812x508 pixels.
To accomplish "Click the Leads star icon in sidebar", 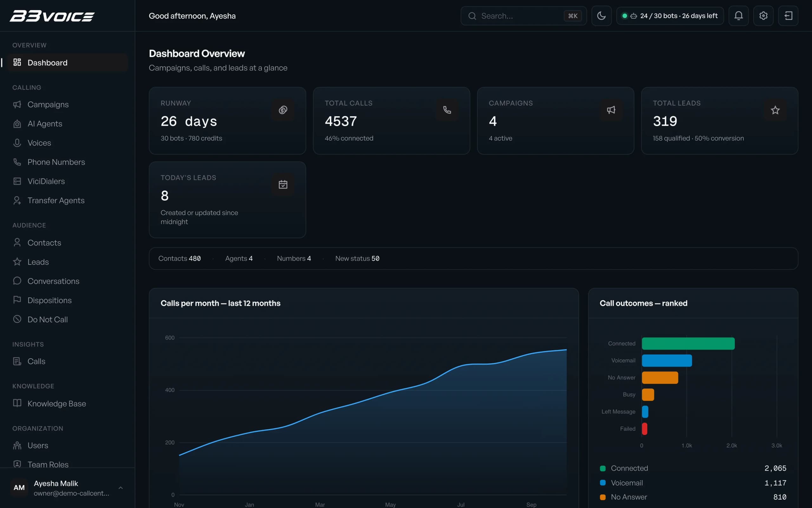I will (x=17, y=262).
